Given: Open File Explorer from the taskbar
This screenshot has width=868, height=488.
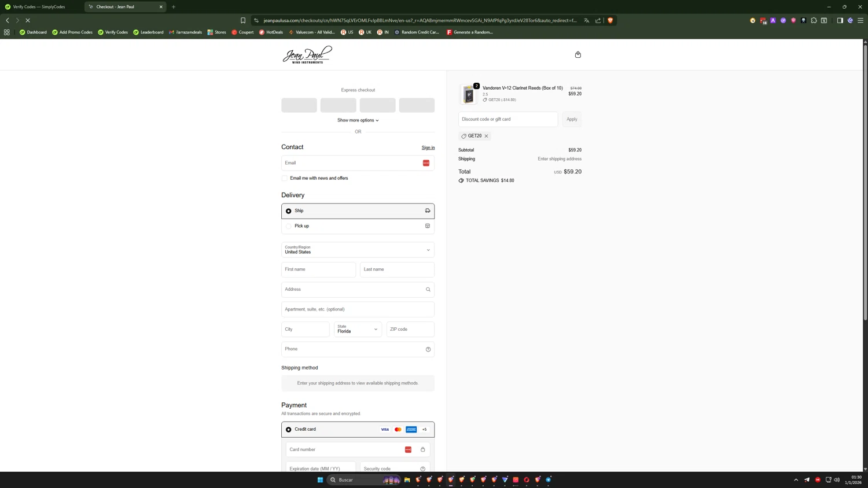Looking at the screenshot, I should (407, 479).
